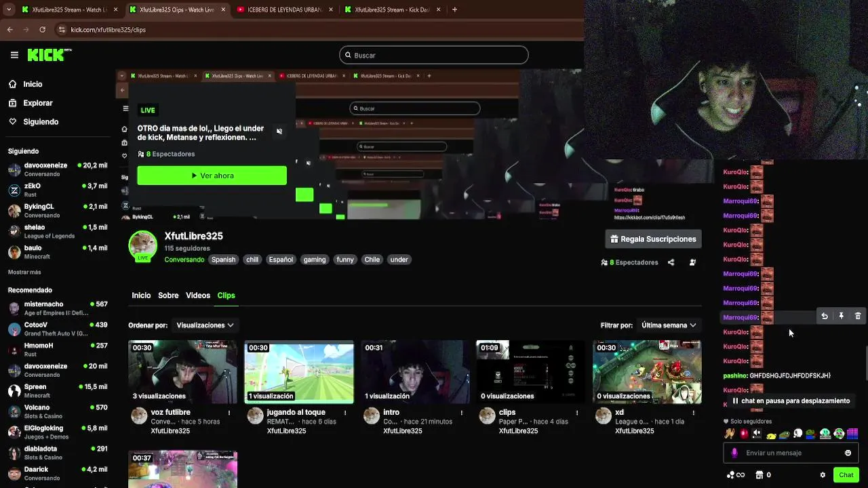Click the microphone icon in message box
Screen dimensions: 868x488
tap(734, 453)
